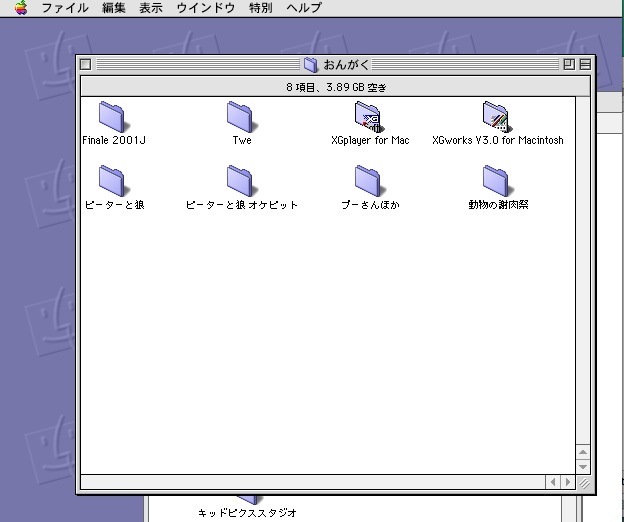The image size is (624, 522).
Task: Select the プーさんほか folder icon
Action: 369,181
